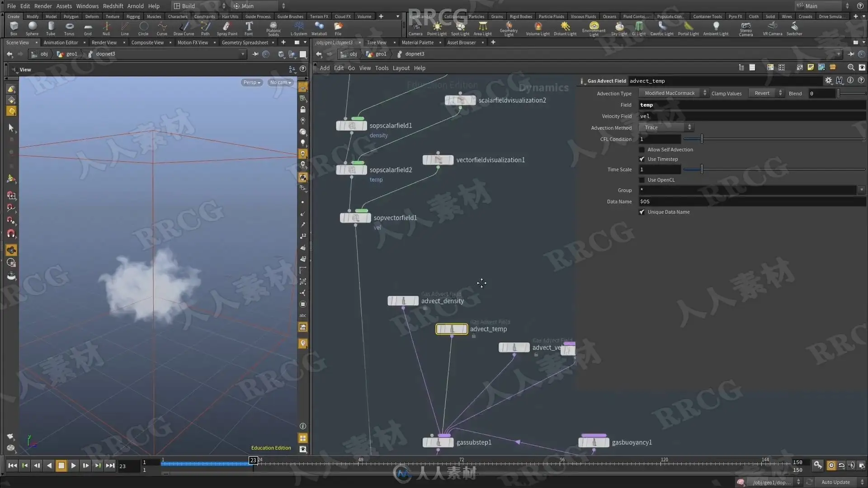Add an Area Light from the shelf

tap(483, 28)
